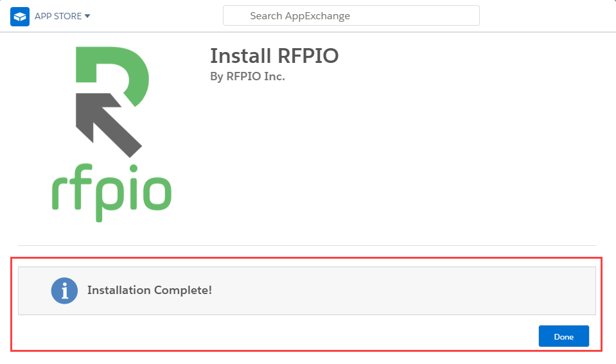Image resolution: width=616 pixels, height=364 pixels.
Task: Click the 'Install RFPIO' heading text
Action: click(x=274, y=56)
